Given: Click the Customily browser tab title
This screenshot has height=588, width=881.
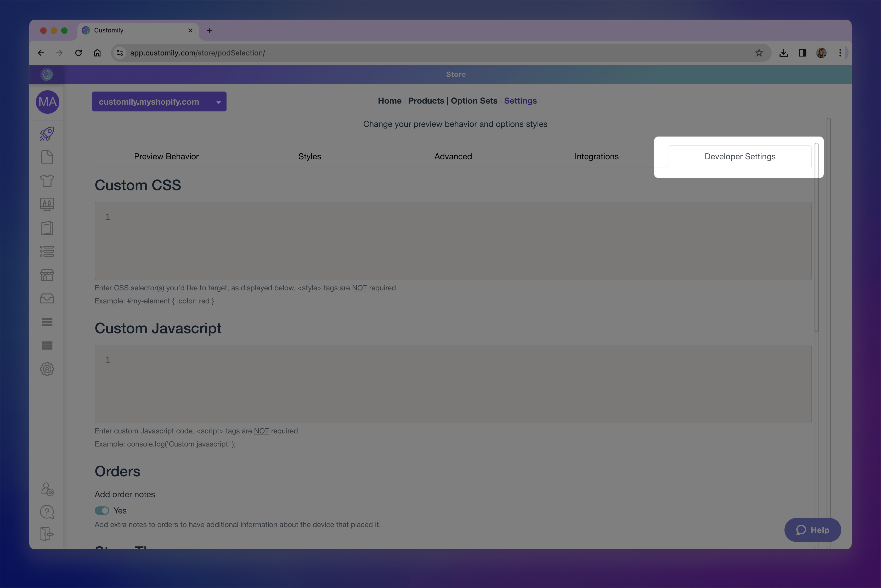Looking at the screenshot, I should [109, 30].
